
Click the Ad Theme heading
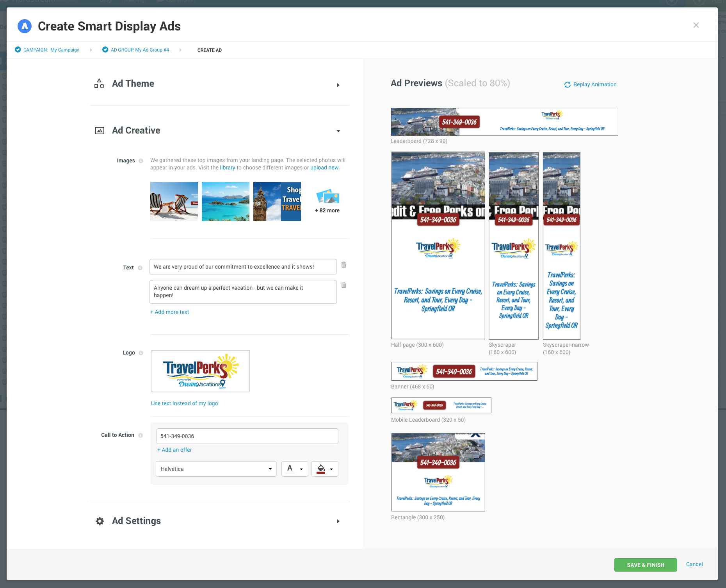pyautogui.click(x=133, y=84)
